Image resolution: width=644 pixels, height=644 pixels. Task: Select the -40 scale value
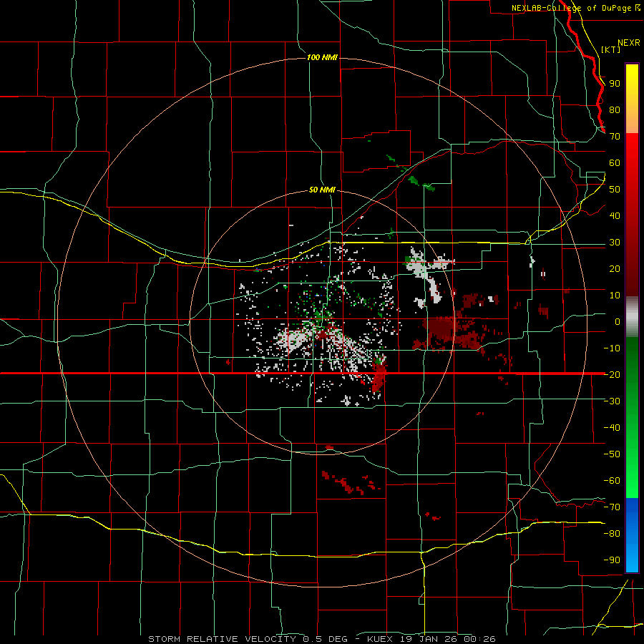point(612,428)
